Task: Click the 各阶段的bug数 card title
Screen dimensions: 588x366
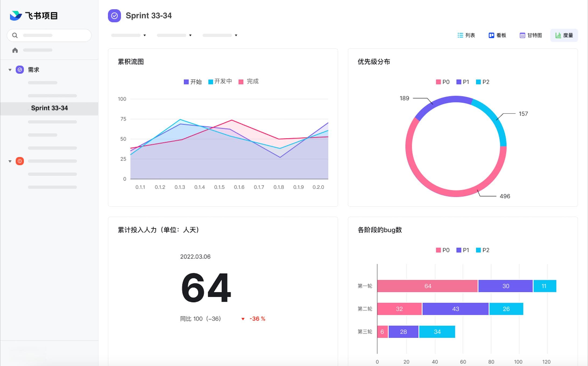Action: point(380,230)
